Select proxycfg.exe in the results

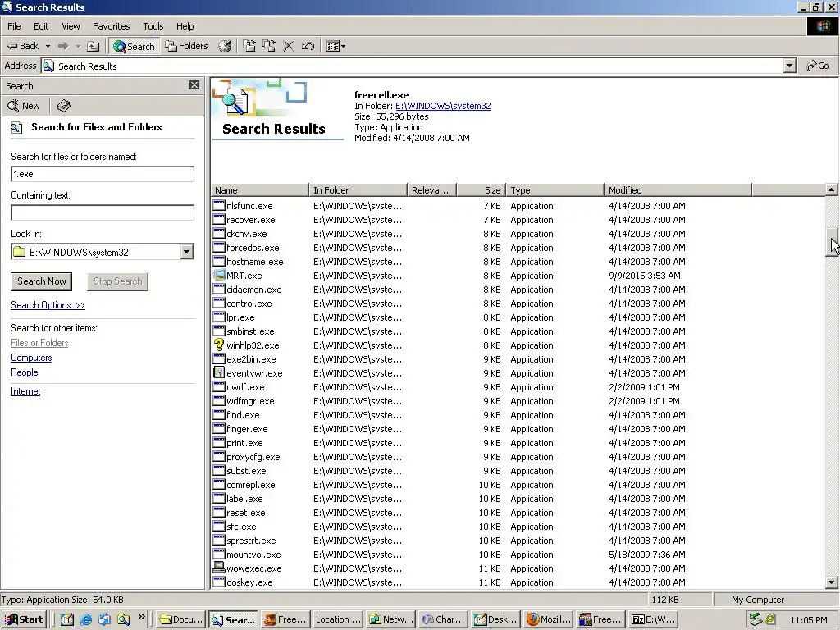[253, 457]
